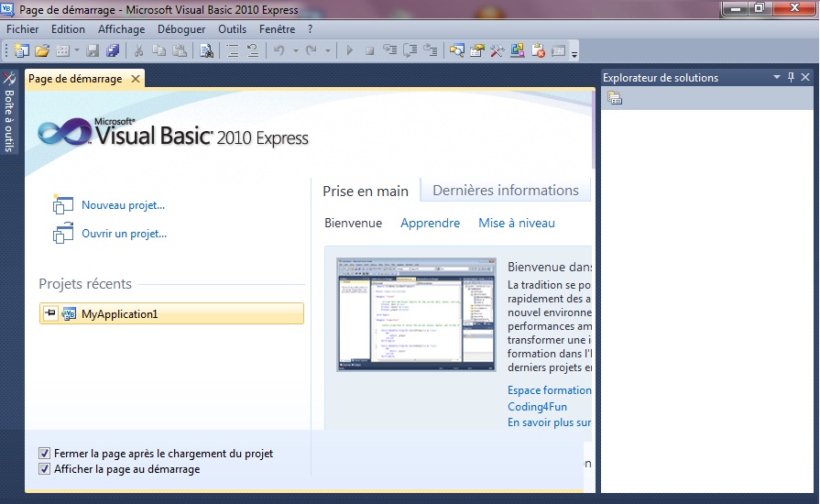
Task: Switch to the Prise en main tab
Action: (366, 192)
